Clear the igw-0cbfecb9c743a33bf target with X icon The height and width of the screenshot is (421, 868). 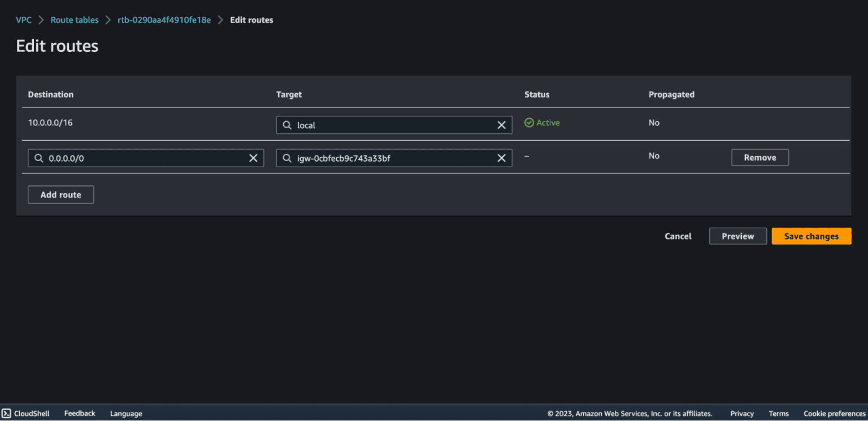pyautogui.click(x=501, y=158)
